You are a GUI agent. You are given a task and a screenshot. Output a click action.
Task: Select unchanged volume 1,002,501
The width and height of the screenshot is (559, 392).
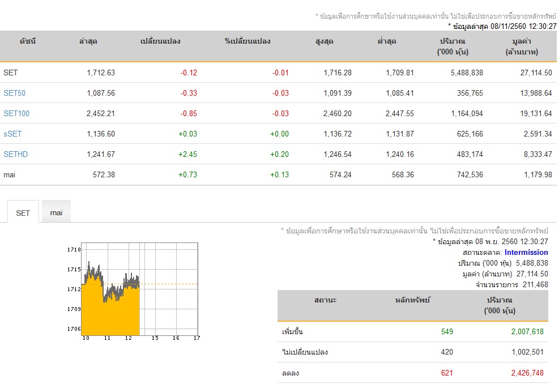(528, 352)
